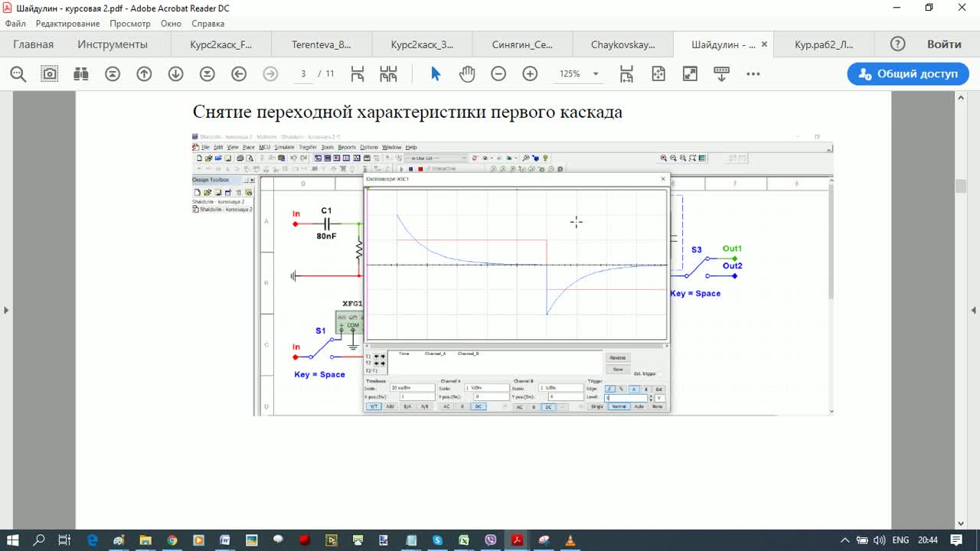Open Edge browser from taskbar

pos(93,540)
